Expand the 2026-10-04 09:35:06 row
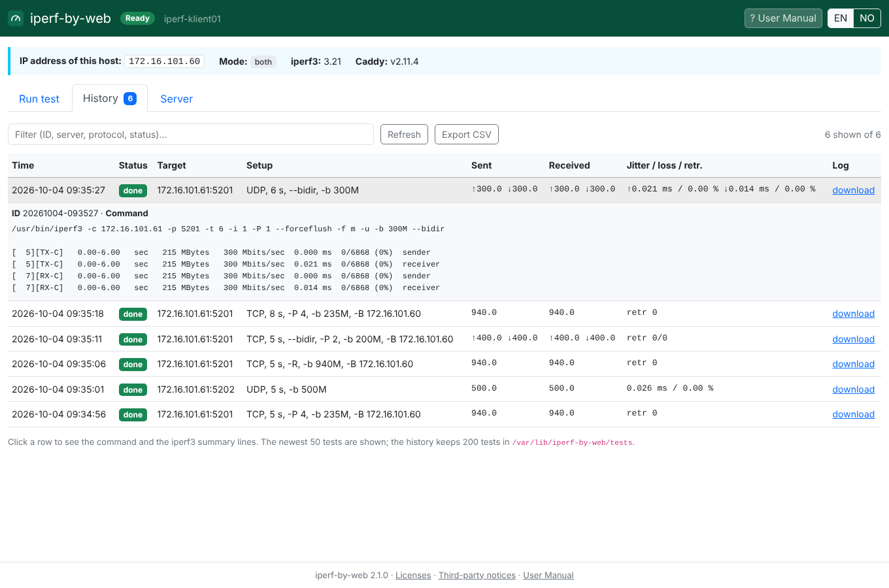The width and height of the screenshot is (889, 588). pos(444,364)
